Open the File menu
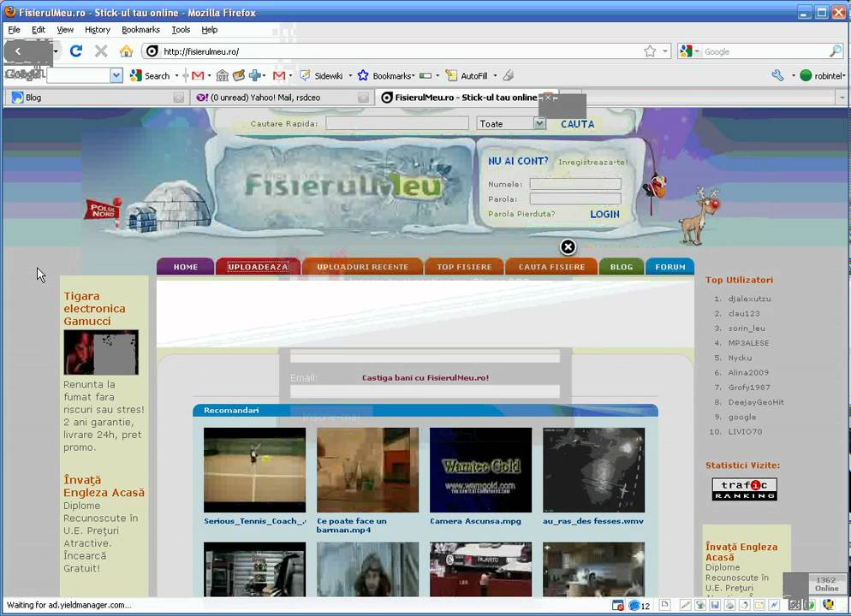Screen dimensions: 851x616 (x=14, y=30)
